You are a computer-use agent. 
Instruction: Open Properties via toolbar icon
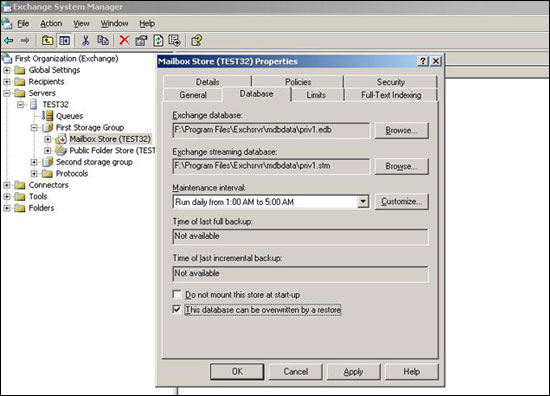click(x=141, y=41)
